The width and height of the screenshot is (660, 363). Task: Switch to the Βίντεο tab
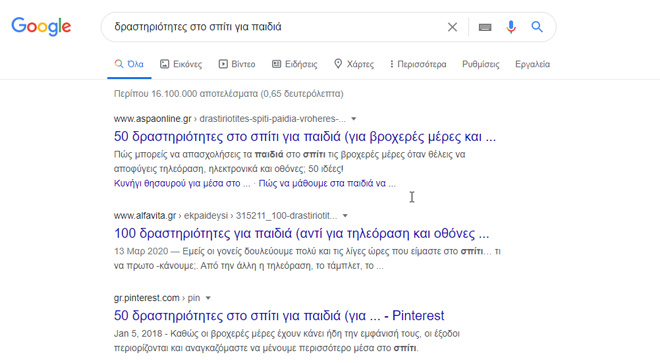coord(237,64)
